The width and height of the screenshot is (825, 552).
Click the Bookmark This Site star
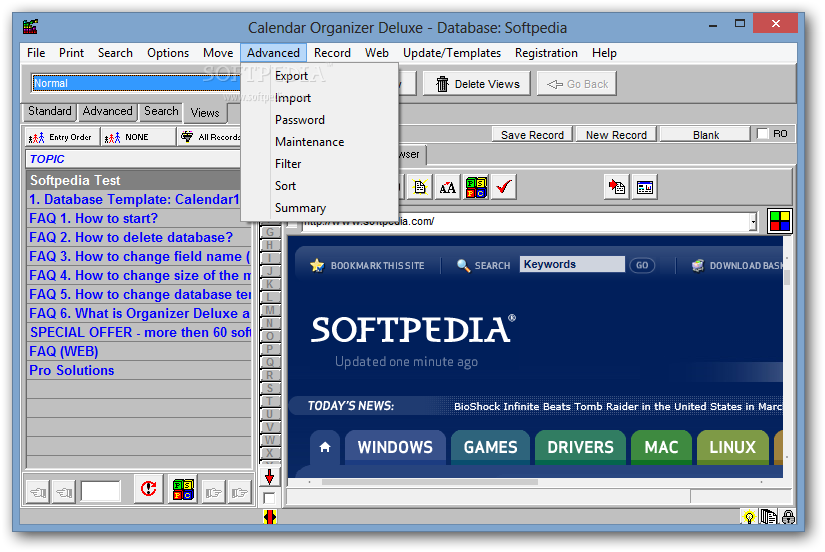click(x=317, y=265)
